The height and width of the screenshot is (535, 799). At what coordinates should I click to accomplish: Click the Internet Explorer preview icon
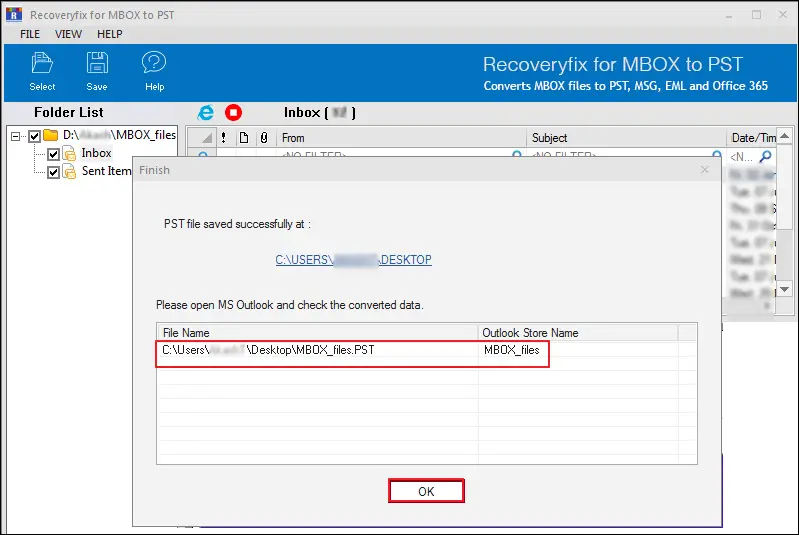(206, 113)
